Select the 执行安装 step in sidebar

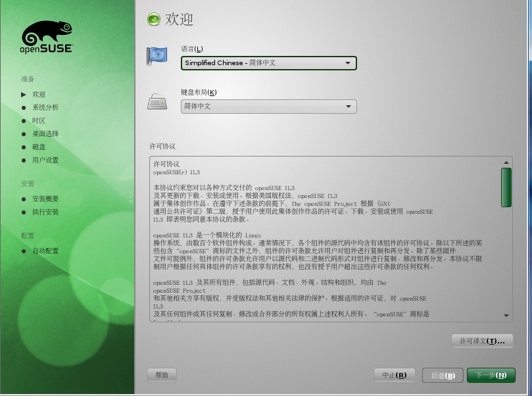point(45,212)
